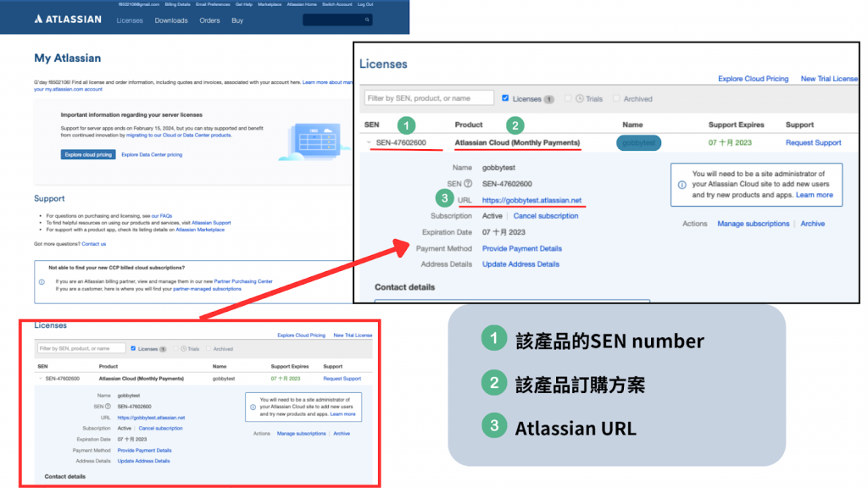The width and height of the screenshot is (868, 488).
Task: Click Provide Payment Details in the enlarged panel
Action: coord(522,248)
